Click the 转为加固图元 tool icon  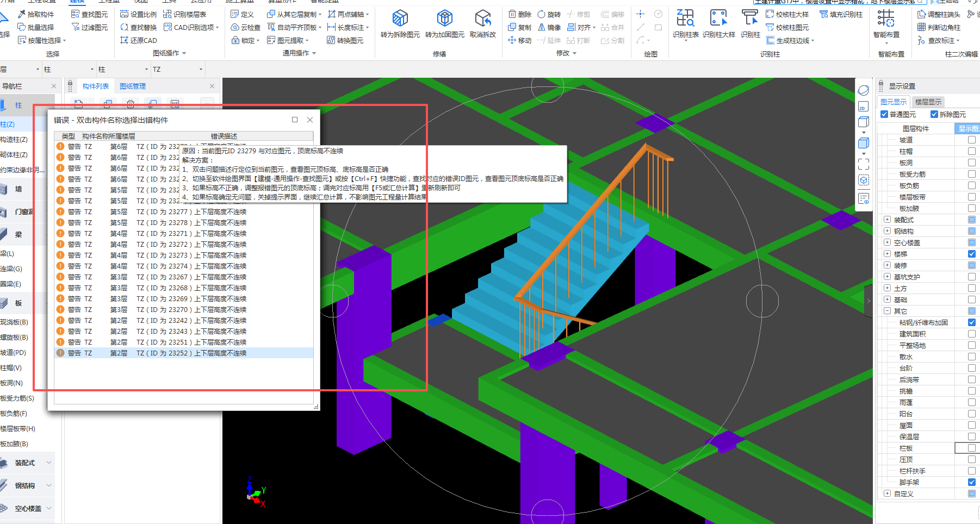(444, 19)
